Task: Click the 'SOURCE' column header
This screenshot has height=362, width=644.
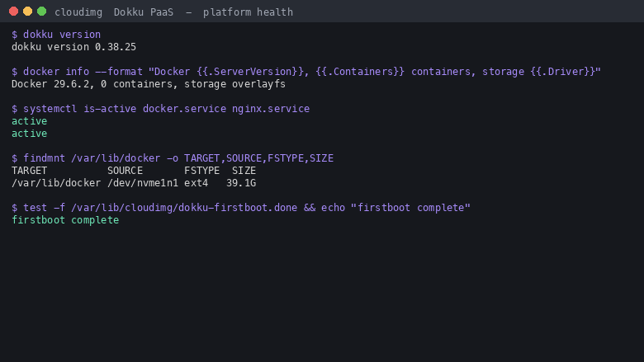Action: [125, 171]
